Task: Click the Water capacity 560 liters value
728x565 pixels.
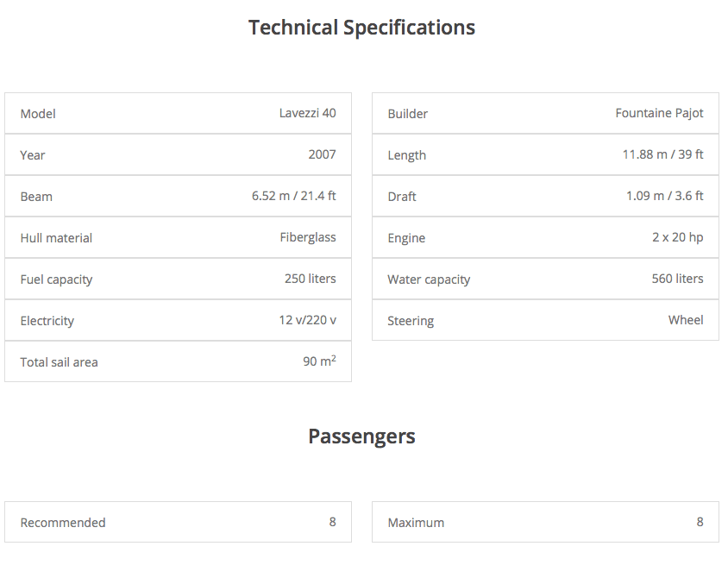Action: [677, 279]
